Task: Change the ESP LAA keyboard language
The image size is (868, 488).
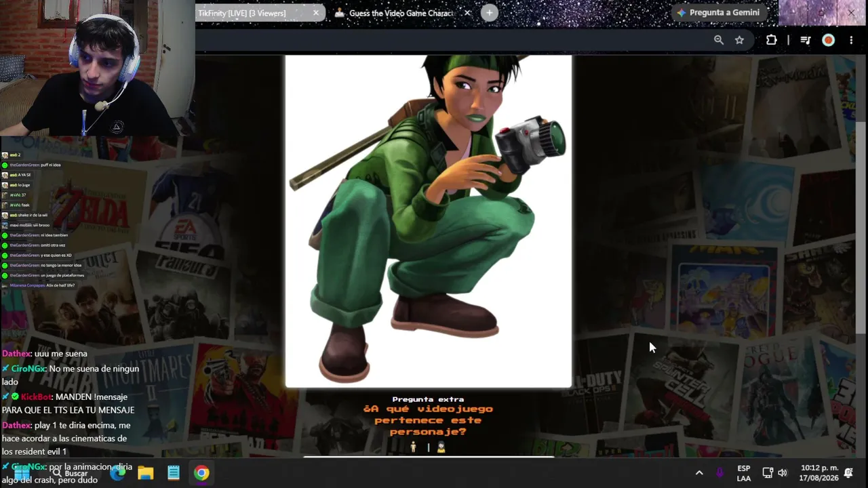Action: pyautogui.click(x=744, y=473)
